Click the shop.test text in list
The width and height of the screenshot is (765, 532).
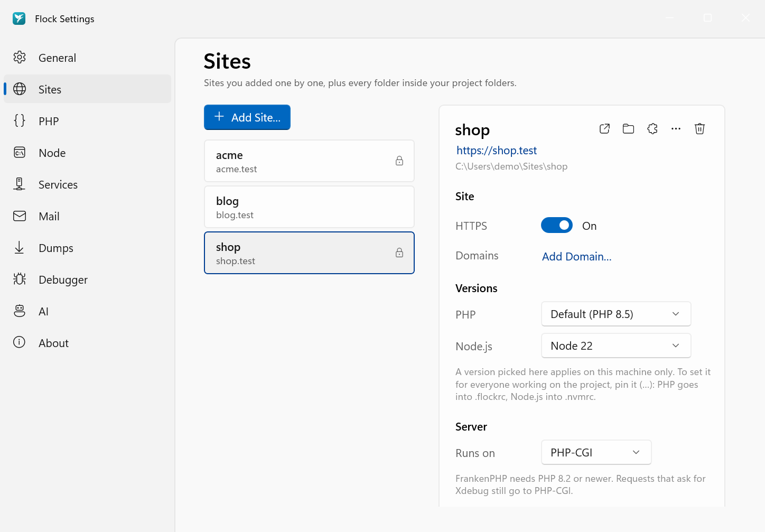tap(236, 261)
